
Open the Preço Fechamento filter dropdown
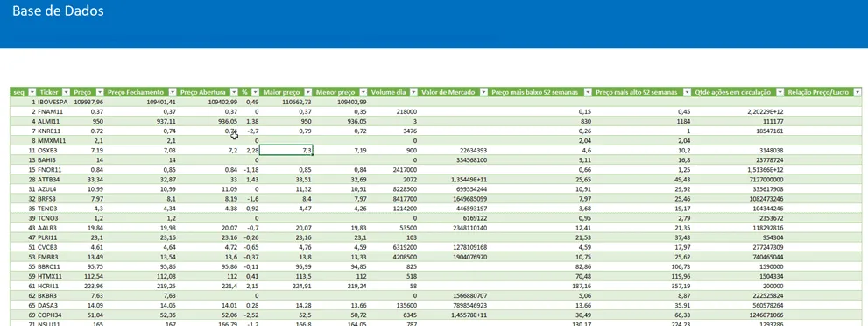(x=173, y=92)
